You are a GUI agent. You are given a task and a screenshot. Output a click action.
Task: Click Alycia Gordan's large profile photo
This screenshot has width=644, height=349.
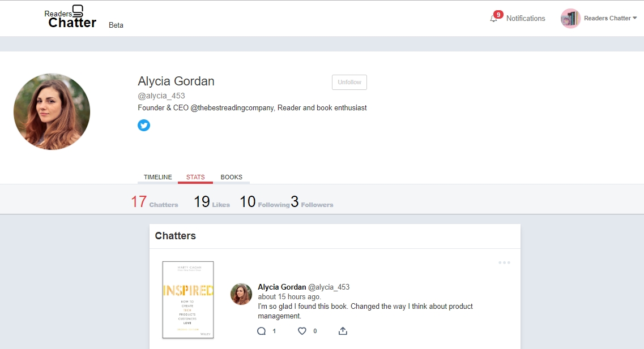point(52,111)
